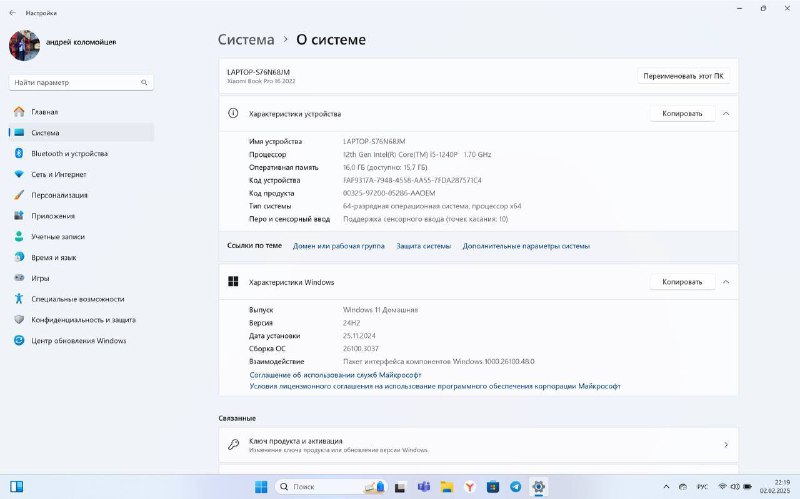Click version value 24H2
The image size is (800, 499).
coord(352,323)
